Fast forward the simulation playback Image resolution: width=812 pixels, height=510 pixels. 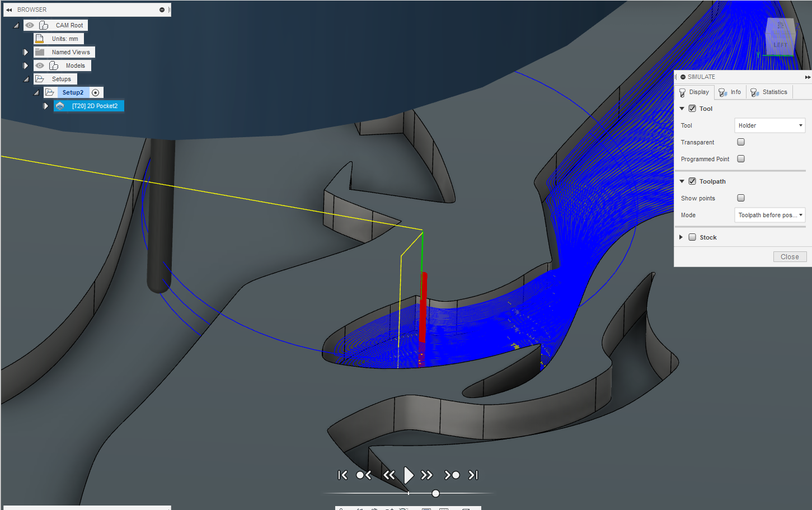tap(427, 475)
